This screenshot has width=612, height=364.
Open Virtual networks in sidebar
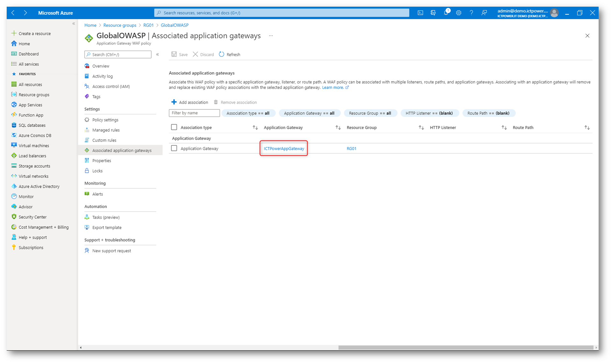click(33, 176)
